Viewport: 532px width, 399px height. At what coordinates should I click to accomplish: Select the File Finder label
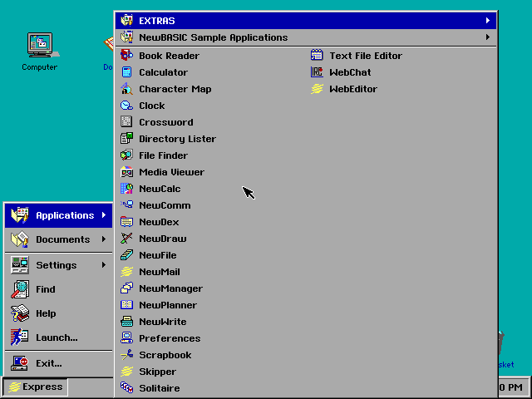(163, 155)
